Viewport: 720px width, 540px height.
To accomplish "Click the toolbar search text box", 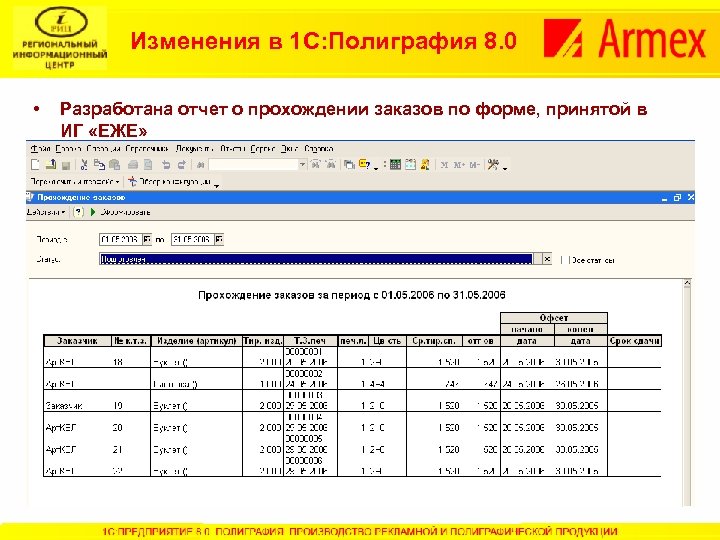I will tap(254, 164).
